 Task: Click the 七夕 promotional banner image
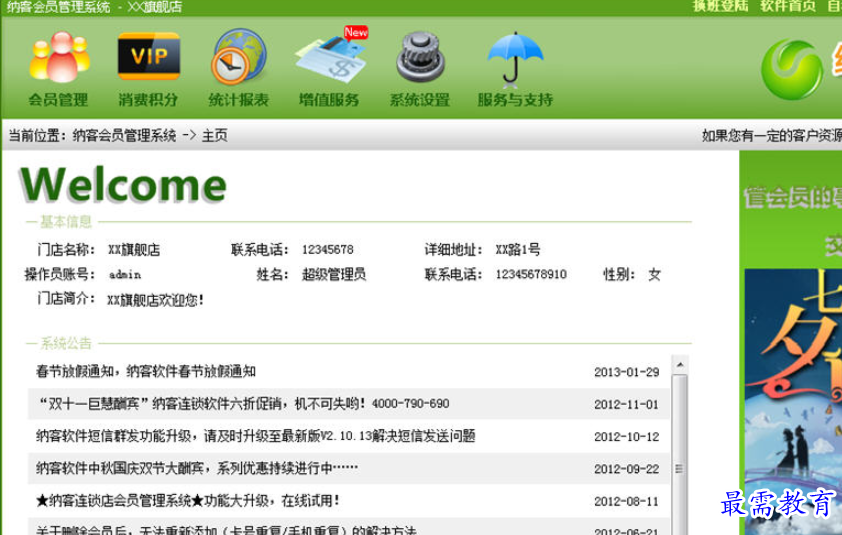pos(793,402)
